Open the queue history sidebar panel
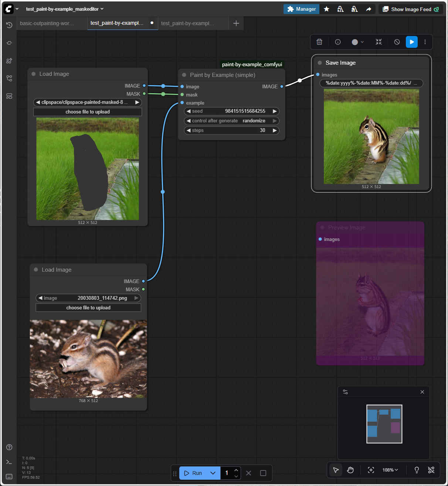Viewport: 448px width, 486px height. pos(9,25)
